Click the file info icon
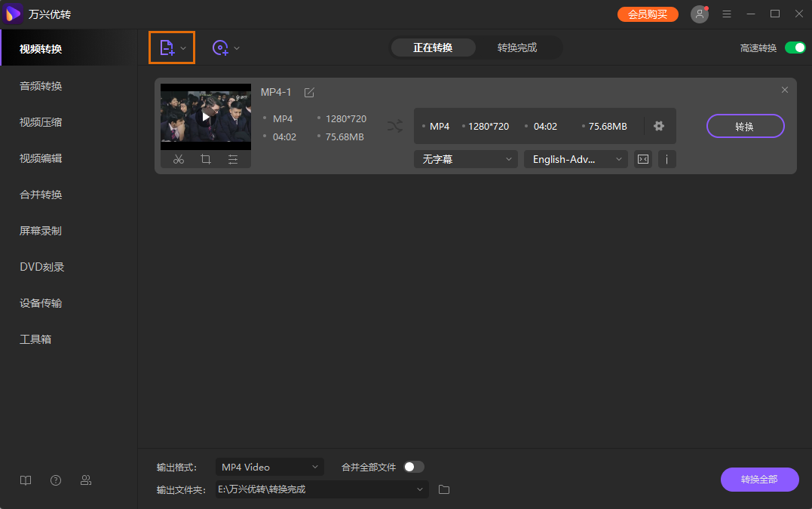812x509 pixels. (x=666, y=159)
